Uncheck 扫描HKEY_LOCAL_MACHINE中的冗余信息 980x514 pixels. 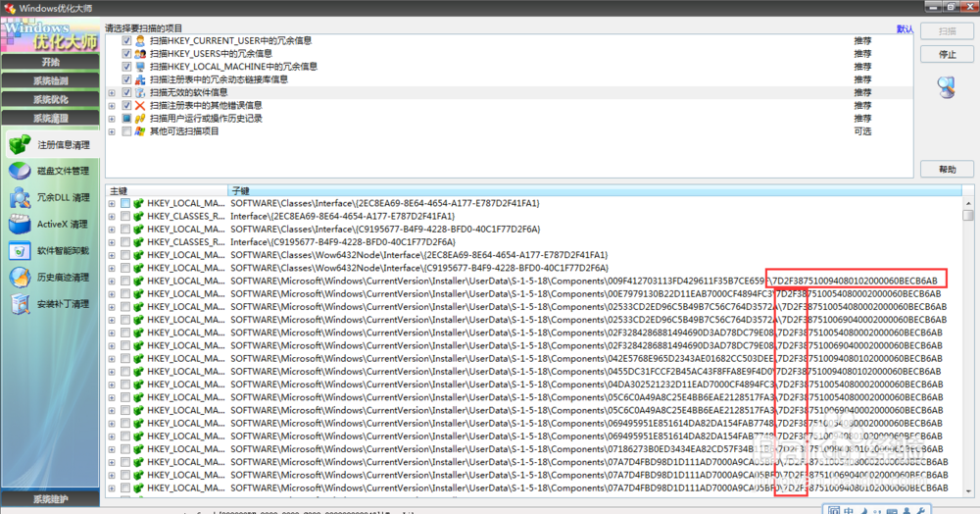[126, 67]
